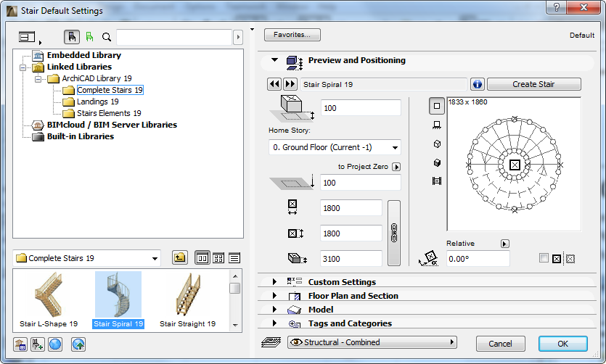Select the Stair Spiral 19 thumbnail
This screenshot has width=606, height=364.
coord(118,300)
